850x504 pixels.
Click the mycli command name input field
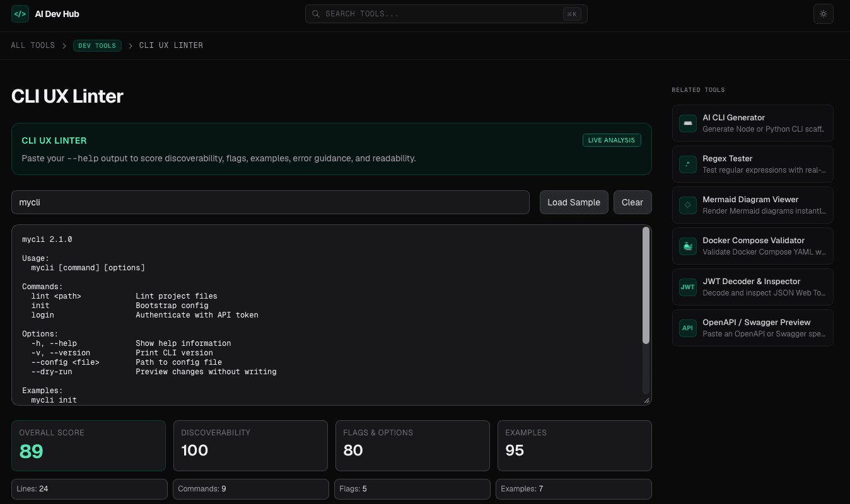pos(271,202)
